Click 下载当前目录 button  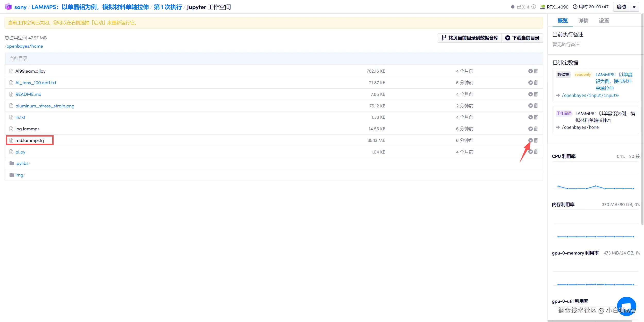(522, 38)
